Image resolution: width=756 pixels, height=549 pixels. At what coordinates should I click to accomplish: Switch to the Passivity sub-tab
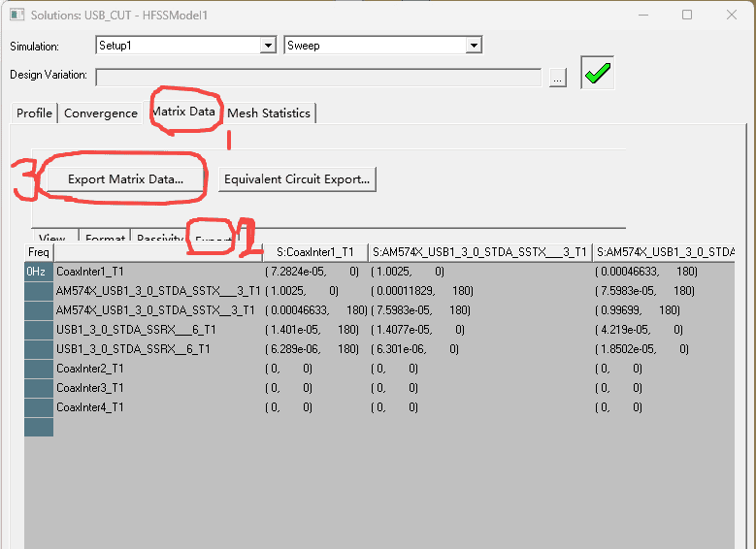(x=159, y=239)
